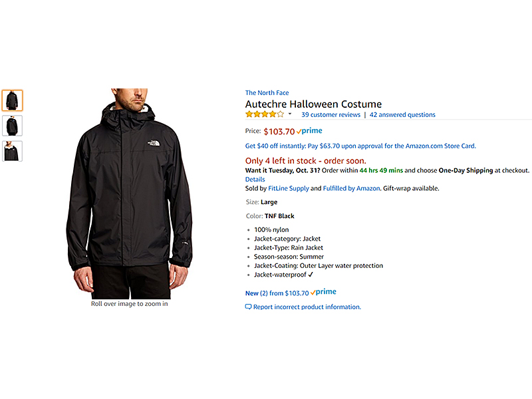
Task: Open the 39 customer reviews link
Action: pyautogui.click(x=331, y=114)
